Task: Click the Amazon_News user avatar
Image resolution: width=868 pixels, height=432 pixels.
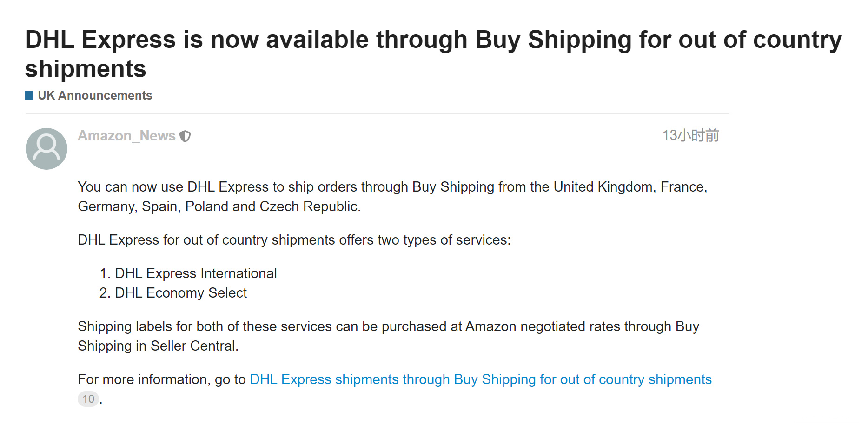Action: pos(46,149)
